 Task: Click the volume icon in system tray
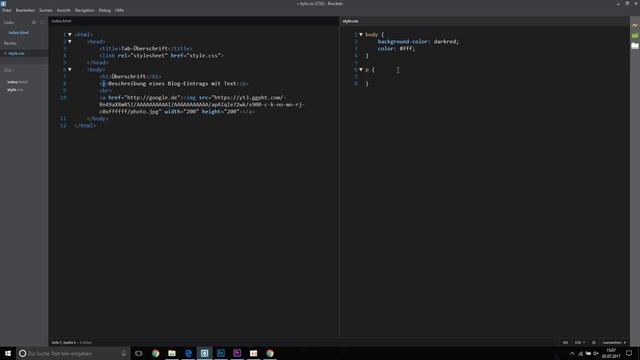[596, 353]
